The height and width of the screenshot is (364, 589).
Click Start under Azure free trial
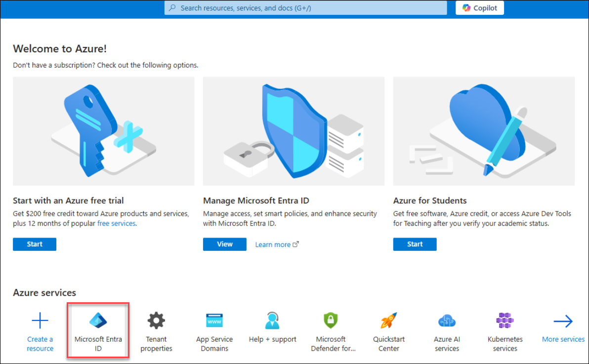(35, 244)
